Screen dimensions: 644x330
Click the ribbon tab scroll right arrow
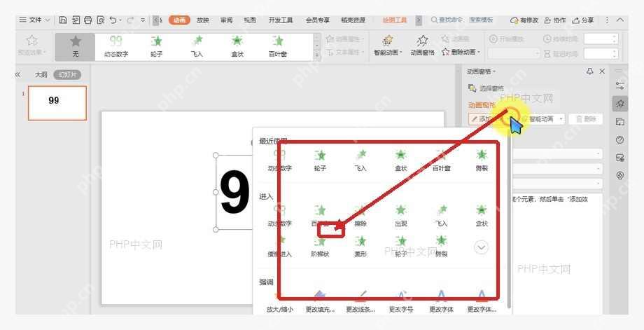[x=419, y=20]
